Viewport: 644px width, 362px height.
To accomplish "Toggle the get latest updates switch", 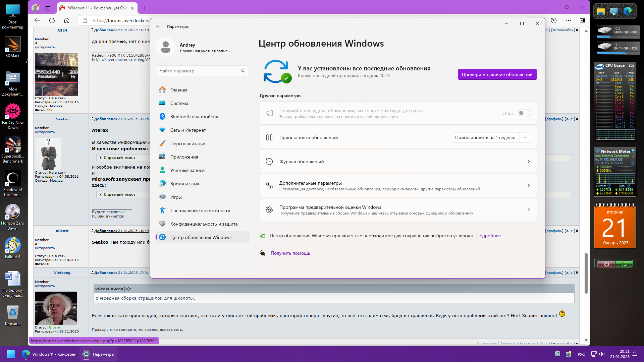I will (x=524, y=113).
